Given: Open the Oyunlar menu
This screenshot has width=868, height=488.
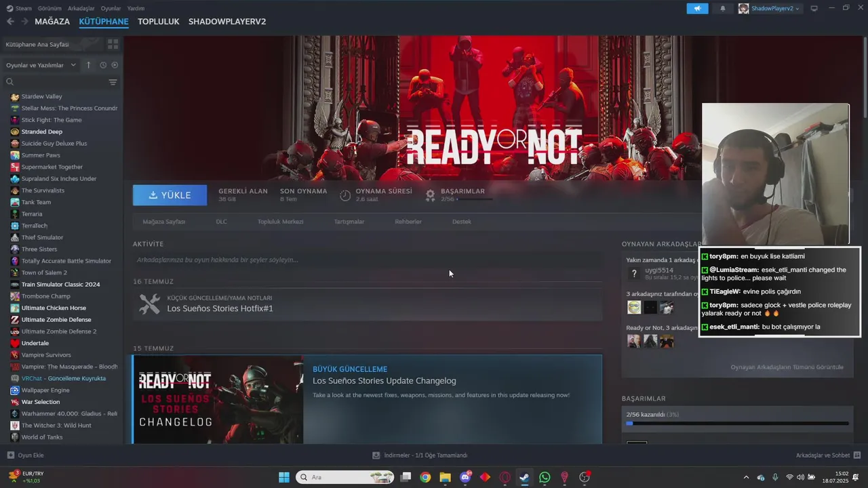Looking at the screenshot, I should tap(111, 8).
